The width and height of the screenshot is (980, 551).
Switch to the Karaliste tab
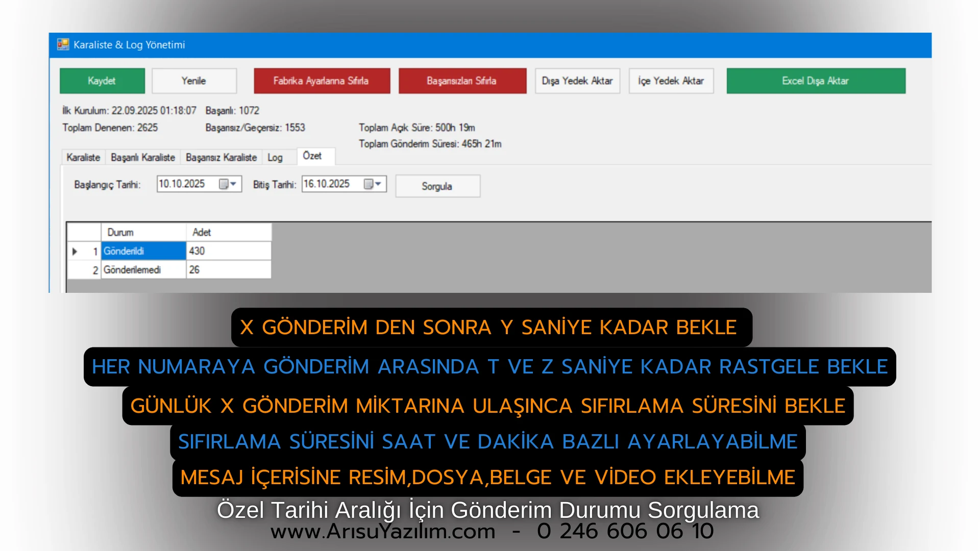[83, 157]
